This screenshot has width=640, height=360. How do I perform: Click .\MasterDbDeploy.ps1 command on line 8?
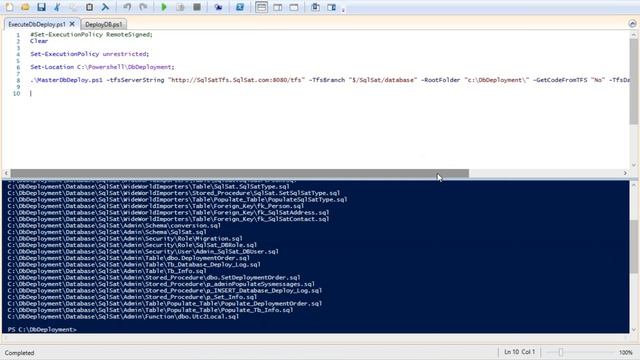66,80
